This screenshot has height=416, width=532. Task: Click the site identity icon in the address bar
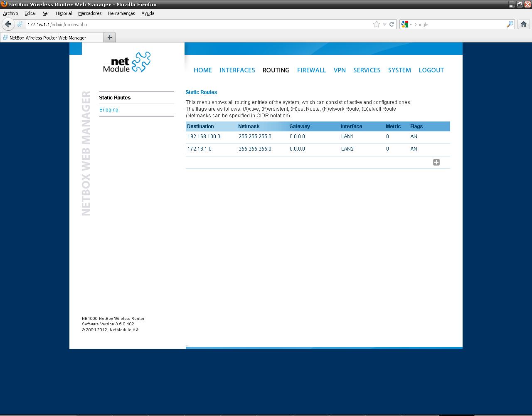(x=20, y=24)
